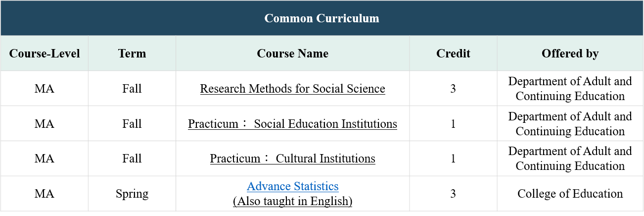Open Research Methods for Social Science link

(x=292, y=89)
